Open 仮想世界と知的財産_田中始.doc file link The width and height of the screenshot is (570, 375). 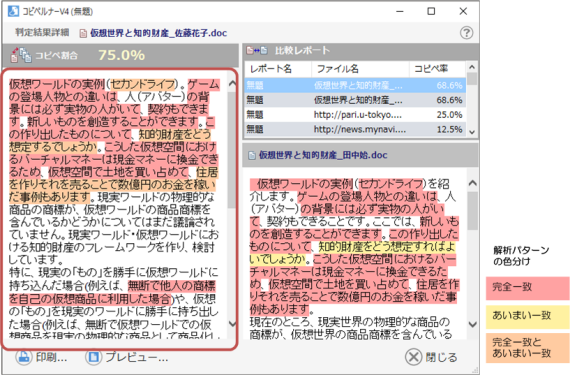323,155
